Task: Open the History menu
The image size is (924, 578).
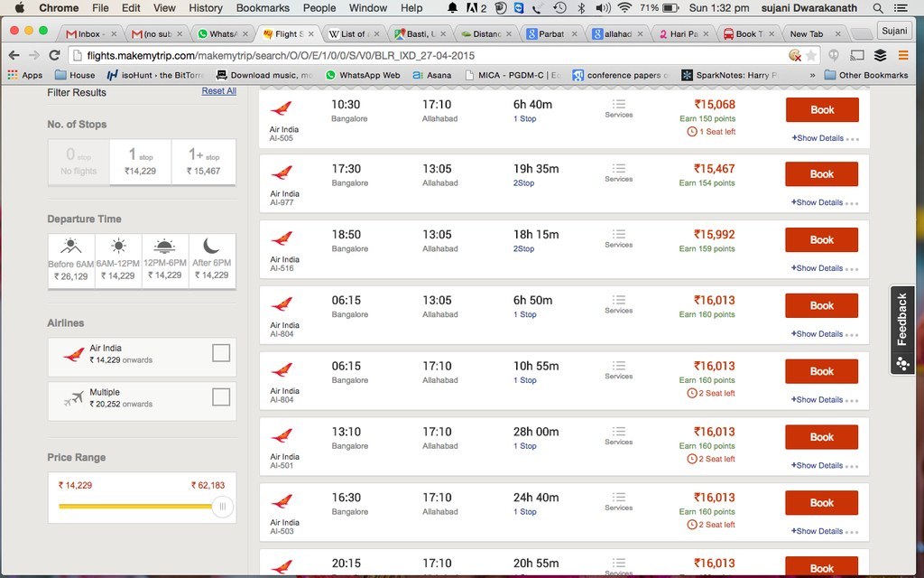Action: (x=206, y=7)
